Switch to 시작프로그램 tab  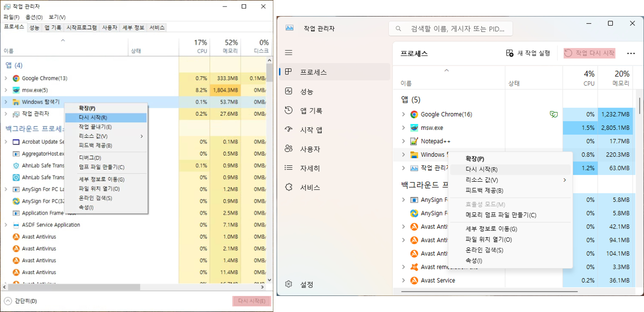coord(81,28)
